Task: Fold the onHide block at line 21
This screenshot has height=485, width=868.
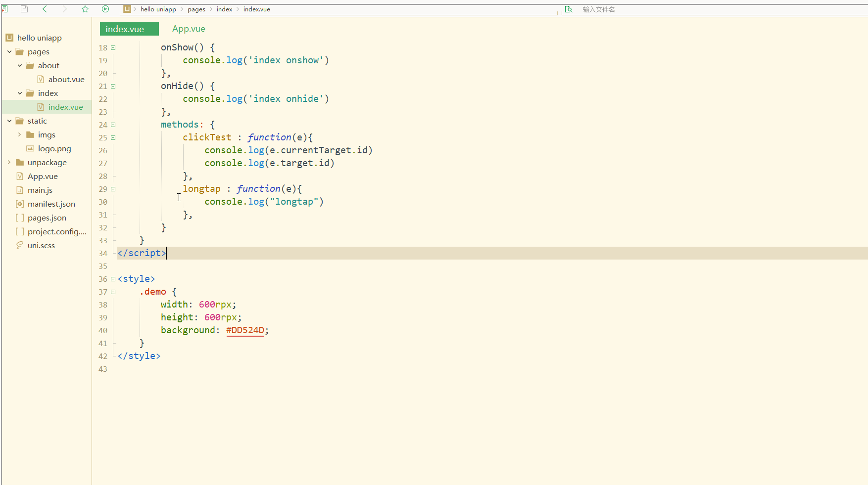Action: pos(113,86)
